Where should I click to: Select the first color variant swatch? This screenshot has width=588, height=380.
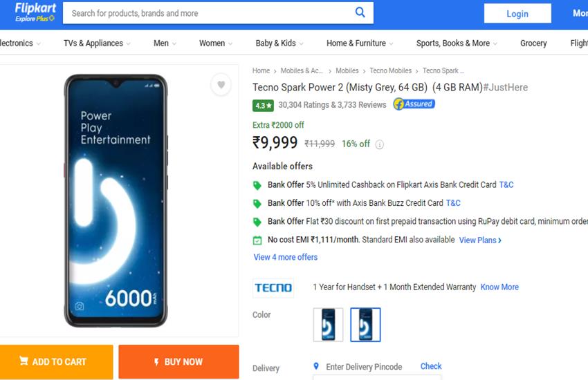[328, 325]
